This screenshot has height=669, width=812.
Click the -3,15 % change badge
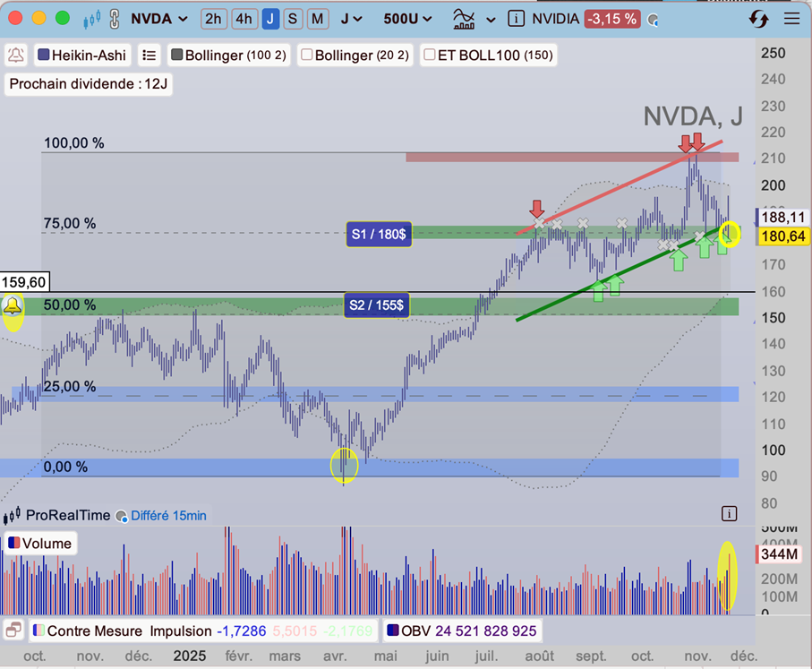coord(613,19)
